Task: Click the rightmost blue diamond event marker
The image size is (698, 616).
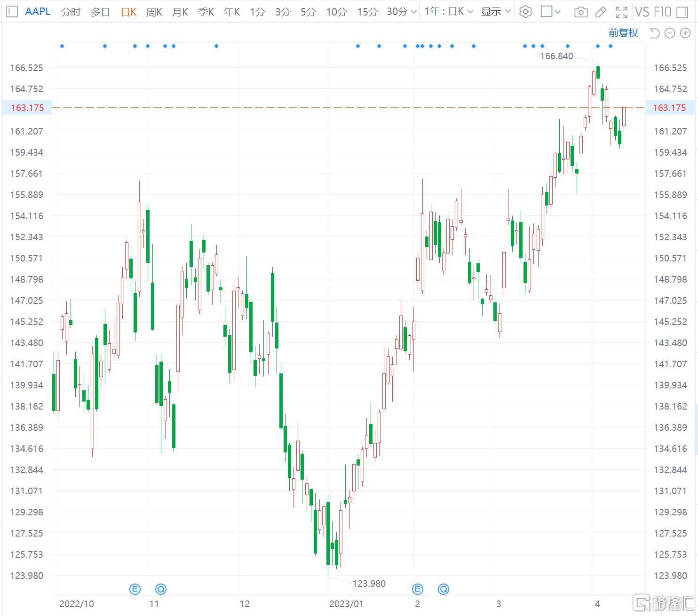Action: coord(611,46)
